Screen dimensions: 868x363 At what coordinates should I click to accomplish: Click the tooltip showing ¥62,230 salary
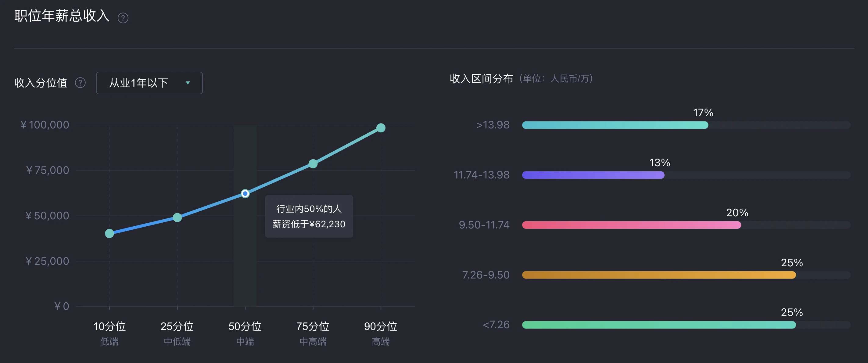pyautogui.click(x=309, y=216)
